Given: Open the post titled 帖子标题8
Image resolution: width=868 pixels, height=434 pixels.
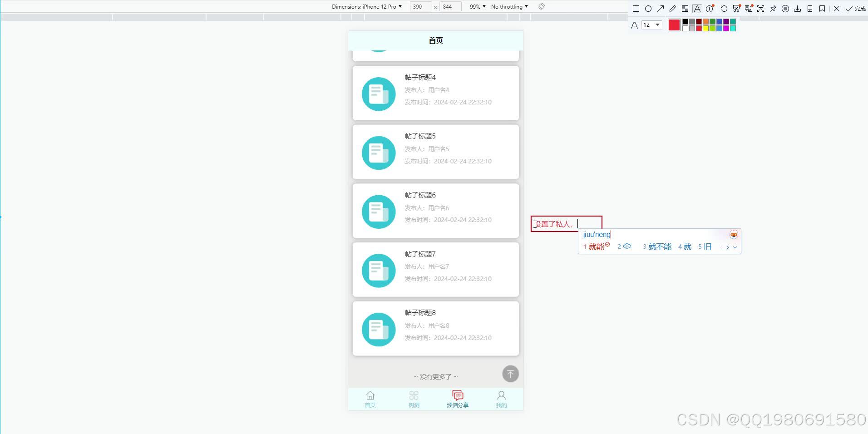Looking at the screenshot, I should 435,328.
